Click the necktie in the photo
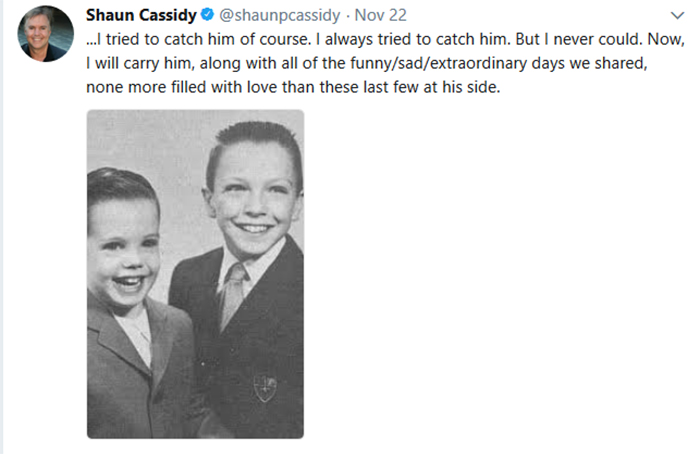Screen dimensions: 700x454 [x=232, y=296]
